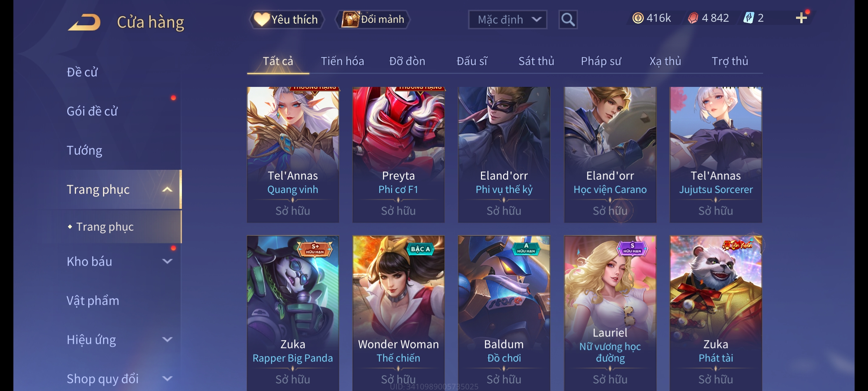The image size is (868, 391).
Task: Tap the plus icon to add currency
Action: [x=801, y=18]
